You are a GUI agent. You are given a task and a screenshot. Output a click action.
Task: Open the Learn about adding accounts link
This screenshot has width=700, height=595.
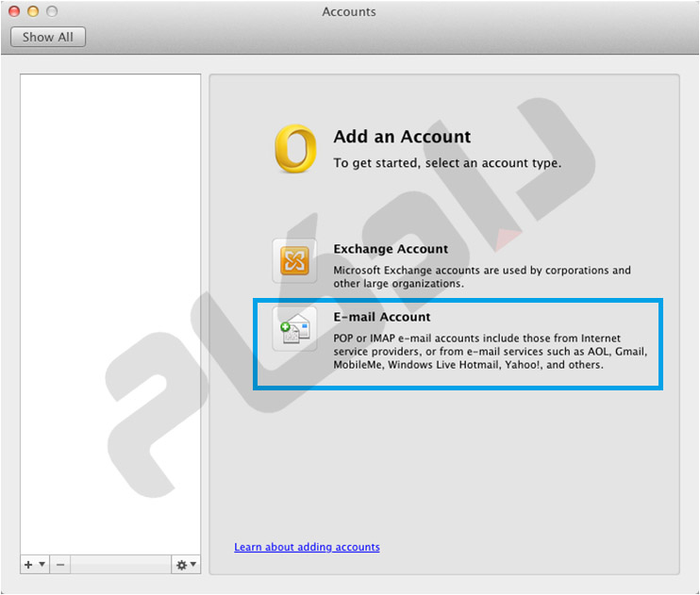(307, 547)
